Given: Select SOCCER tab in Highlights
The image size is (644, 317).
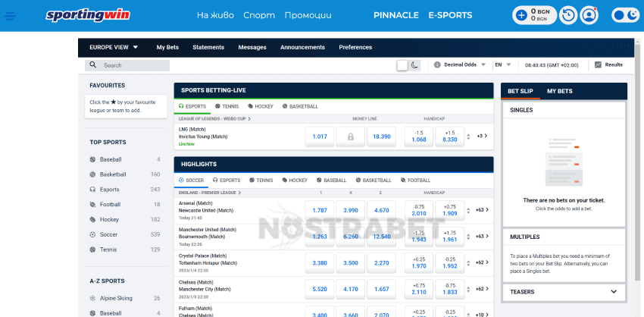Looking at the screenshot, I should [192, 180].
